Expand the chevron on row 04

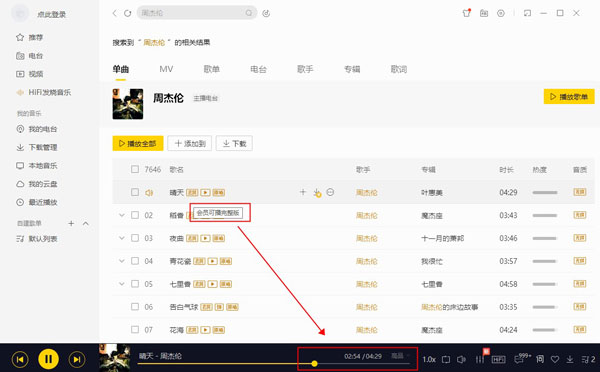pyautogui.click(x=121, y=261)
